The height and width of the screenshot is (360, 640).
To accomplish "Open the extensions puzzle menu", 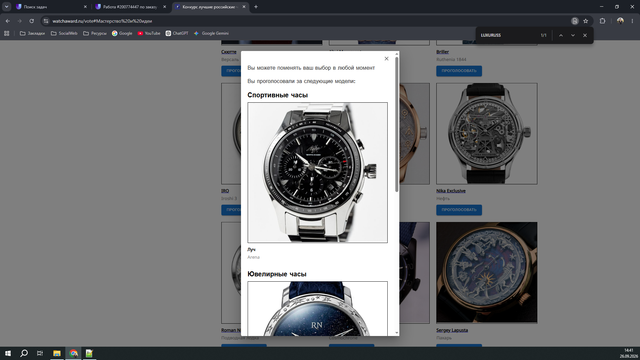I will (602, 21).
